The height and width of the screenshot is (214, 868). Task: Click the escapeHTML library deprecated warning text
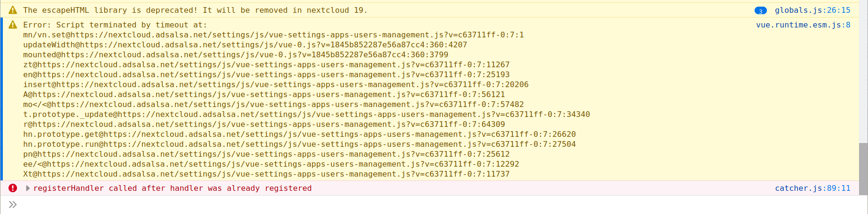click(195, 10)
